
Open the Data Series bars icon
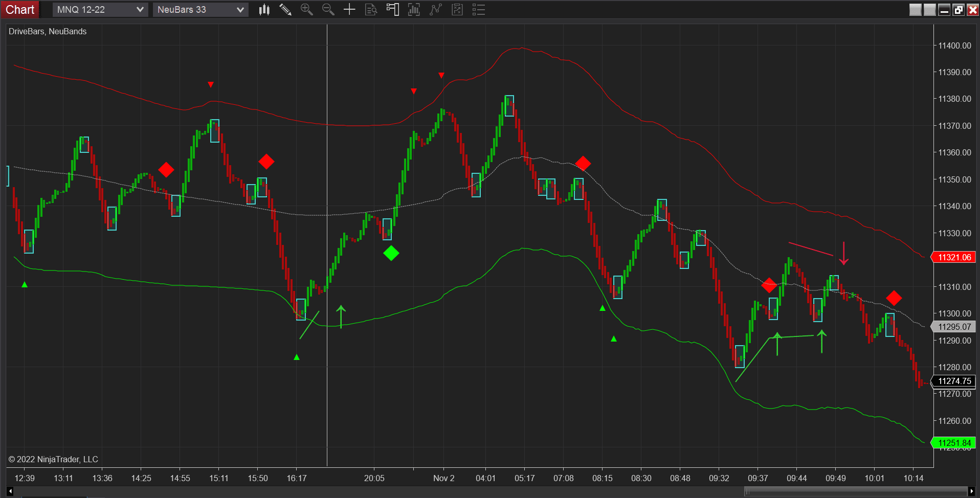pyautogui.click(x=414, y=9)
